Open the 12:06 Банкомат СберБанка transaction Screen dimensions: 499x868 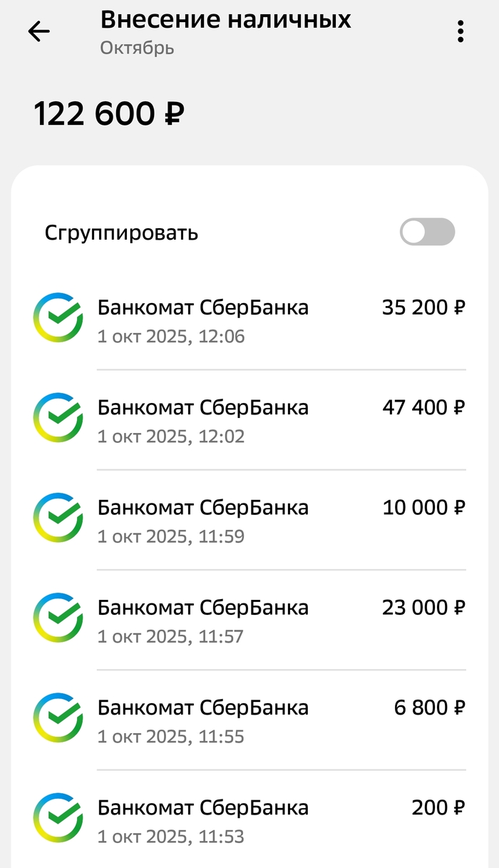click(203, 320)
